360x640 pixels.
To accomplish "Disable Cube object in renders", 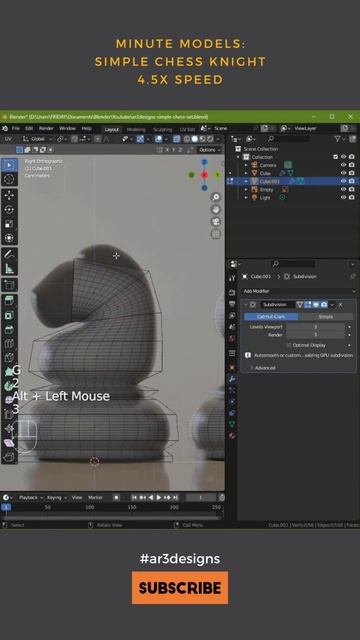I will point(351,173).
